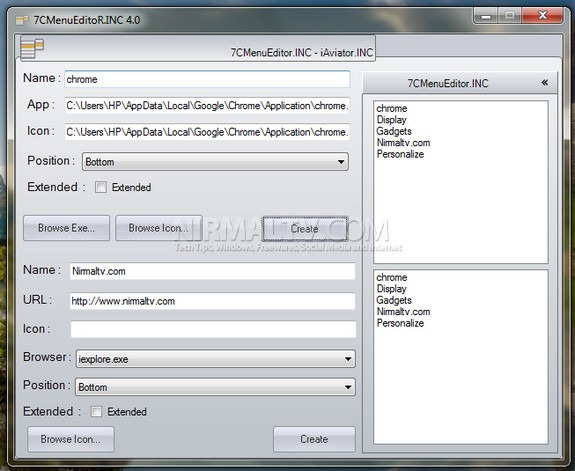Collapse the side panel with double chevron
Image resolution: width=575 pixels, height=471 pixels.
click(x=545, y=83)
